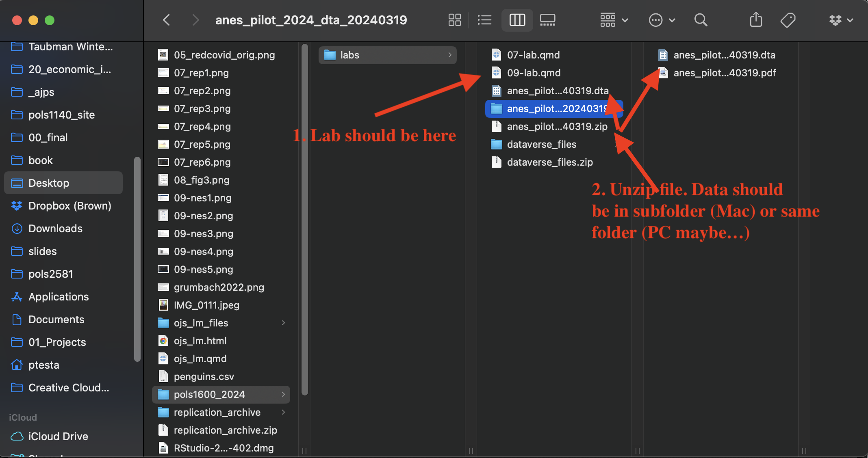
Task: Switch to gallery view
Action: [x=547, y=20]
